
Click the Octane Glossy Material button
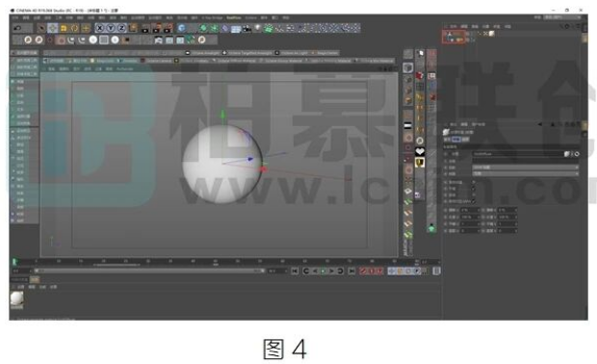pyautogui.click(x=281, y=61)
